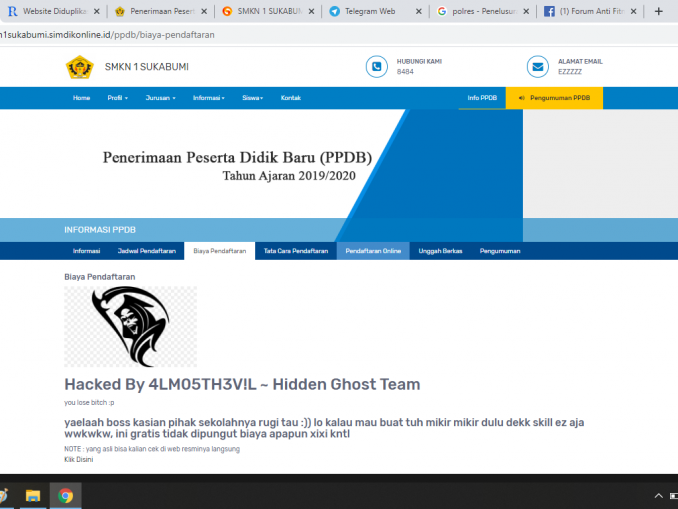678x509 pixels.
Task: Close the Website Diduplikasi tab
Action: tap(97, 12)
